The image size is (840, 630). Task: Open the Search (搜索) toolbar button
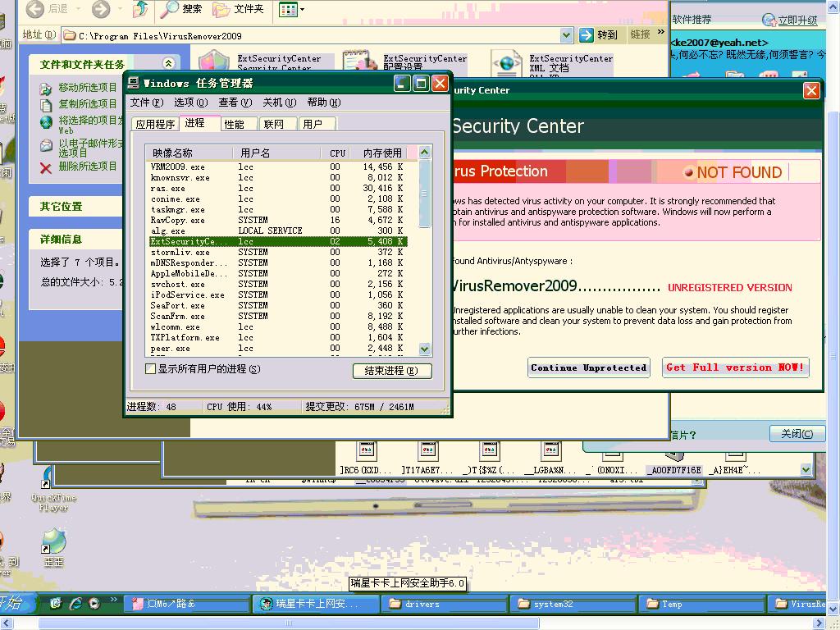181,8
